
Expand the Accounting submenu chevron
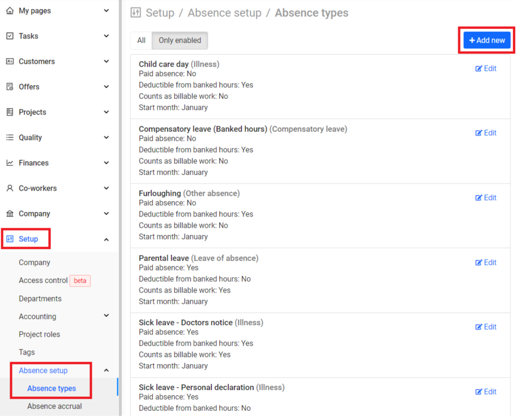107,316
